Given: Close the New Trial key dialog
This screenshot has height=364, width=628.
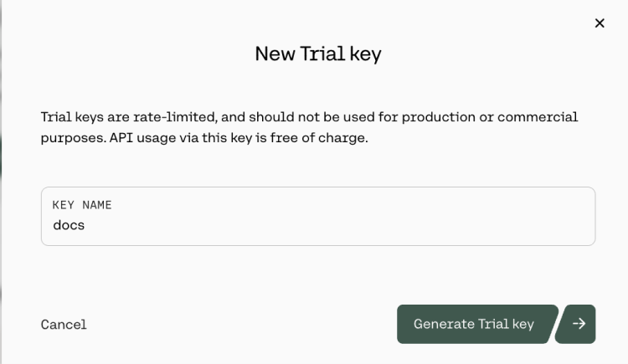Looking at the screenshot, I should point(600,23).
